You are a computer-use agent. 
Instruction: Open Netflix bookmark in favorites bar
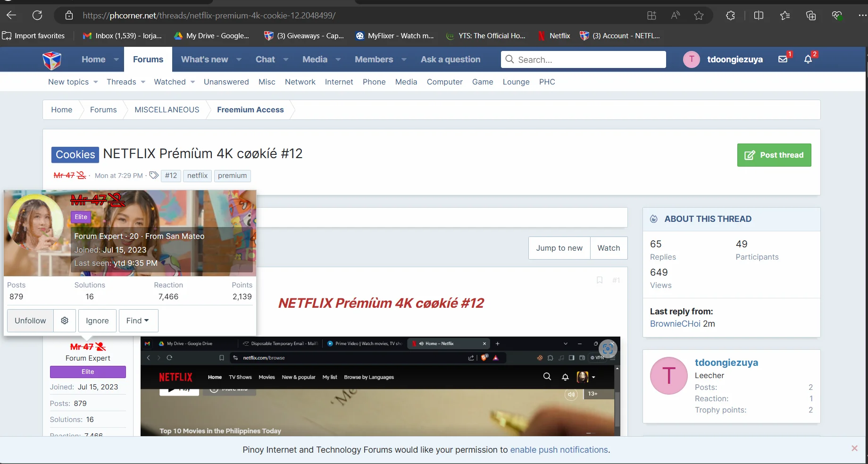pyautogui.click(x=554, y=36)
